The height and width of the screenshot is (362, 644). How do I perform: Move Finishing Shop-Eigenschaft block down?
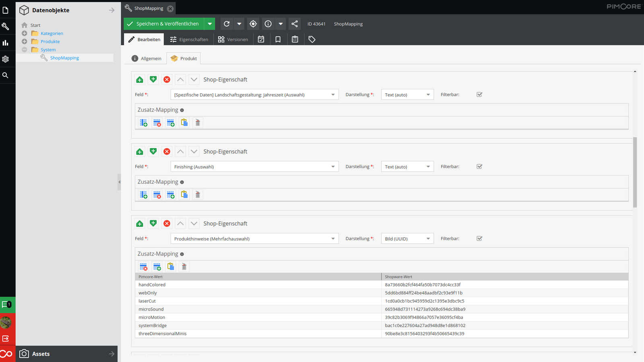point(194,152)
